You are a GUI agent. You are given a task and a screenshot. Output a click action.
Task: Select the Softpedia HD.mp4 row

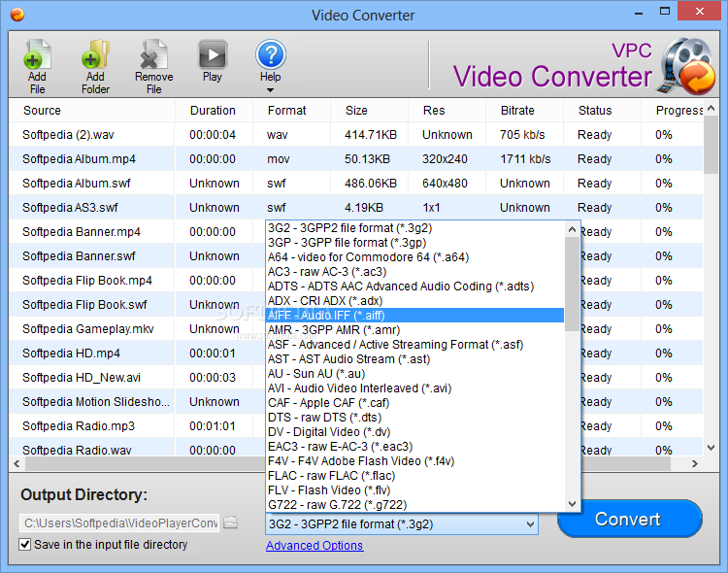(138, 354)
